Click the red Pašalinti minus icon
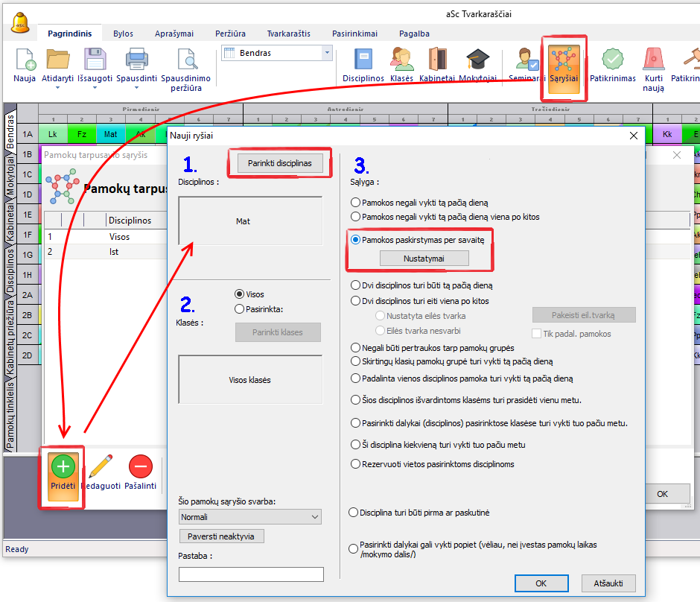 140,466
